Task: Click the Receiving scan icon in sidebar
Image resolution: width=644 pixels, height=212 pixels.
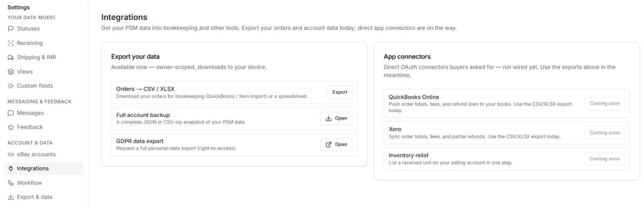Action: coord(11,43)
